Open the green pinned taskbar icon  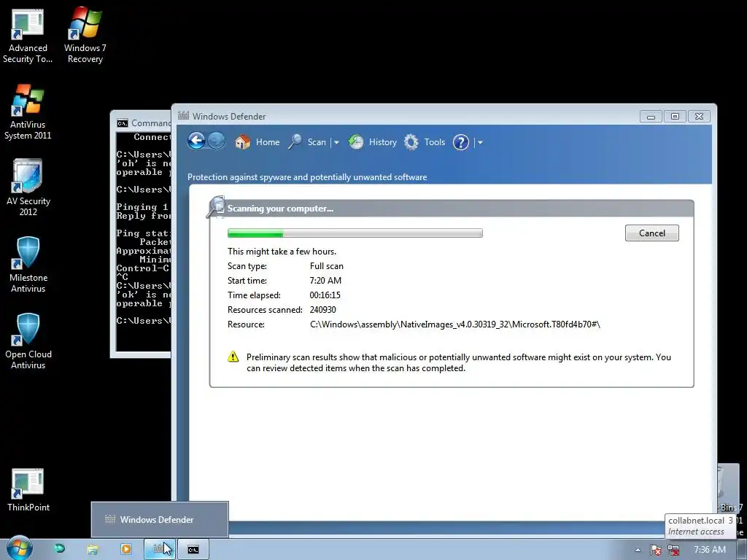(x=60, y=548)
